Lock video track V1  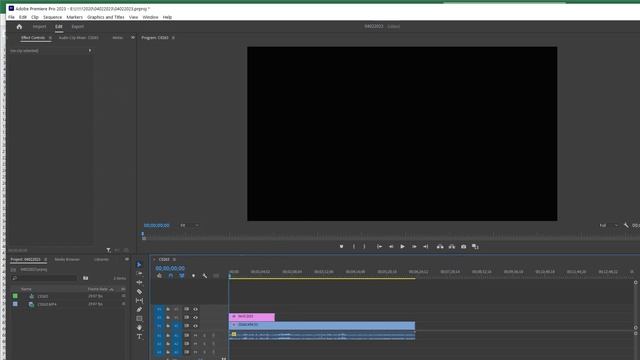tap(168, 326)
